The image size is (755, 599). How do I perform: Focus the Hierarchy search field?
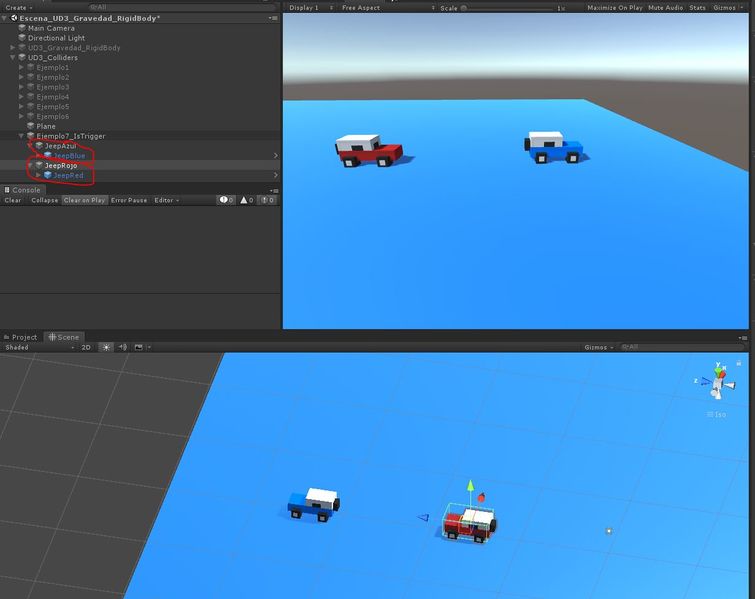(181, 7)
